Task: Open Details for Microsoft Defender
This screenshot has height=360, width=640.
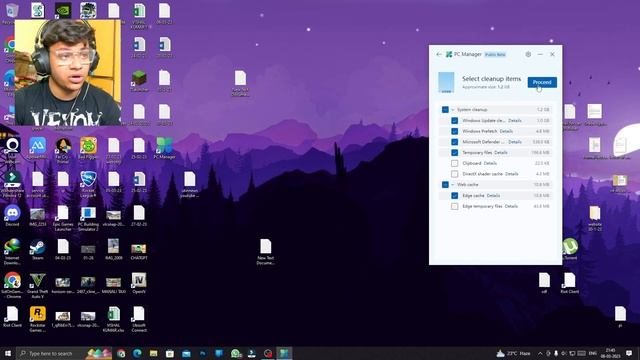Action: (515, 142)
